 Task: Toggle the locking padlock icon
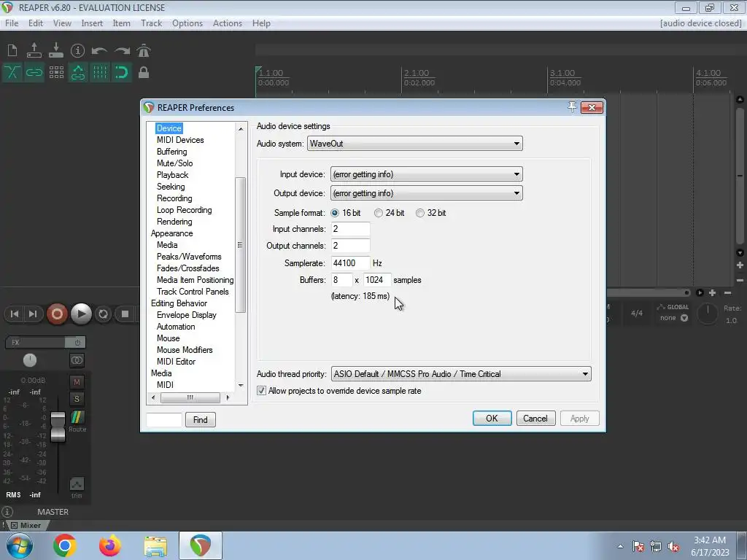tap(144, 72)
